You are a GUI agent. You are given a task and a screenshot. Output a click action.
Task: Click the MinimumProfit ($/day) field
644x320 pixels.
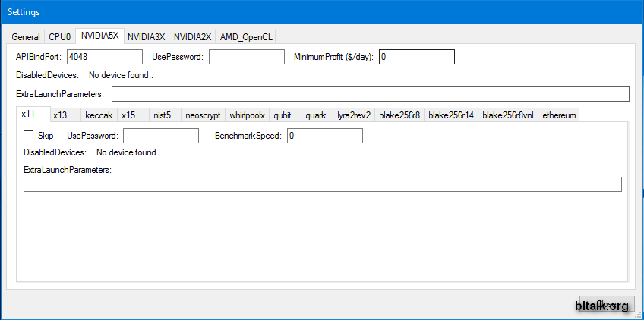click(x=416, y=57)
